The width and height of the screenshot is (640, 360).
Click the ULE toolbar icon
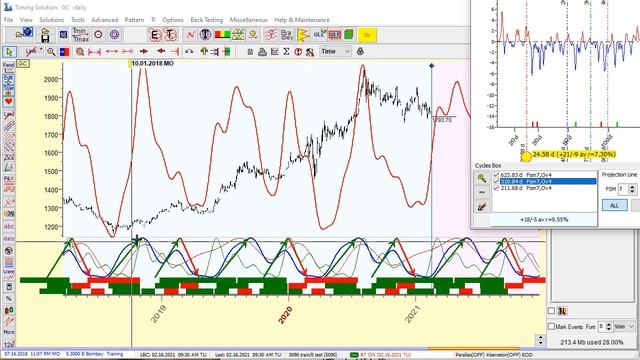pos(320,34)
